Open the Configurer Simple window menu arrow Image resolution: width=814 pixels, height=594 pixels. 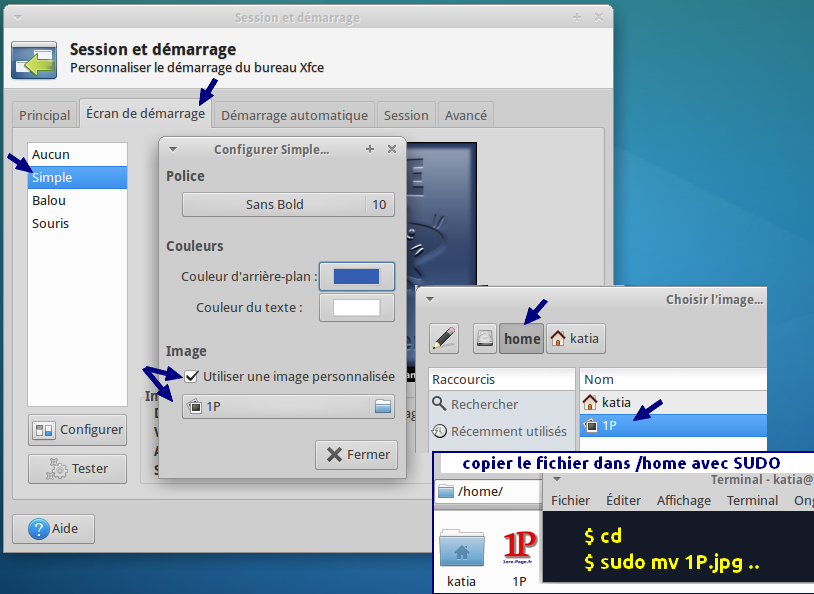pos(173,149)
